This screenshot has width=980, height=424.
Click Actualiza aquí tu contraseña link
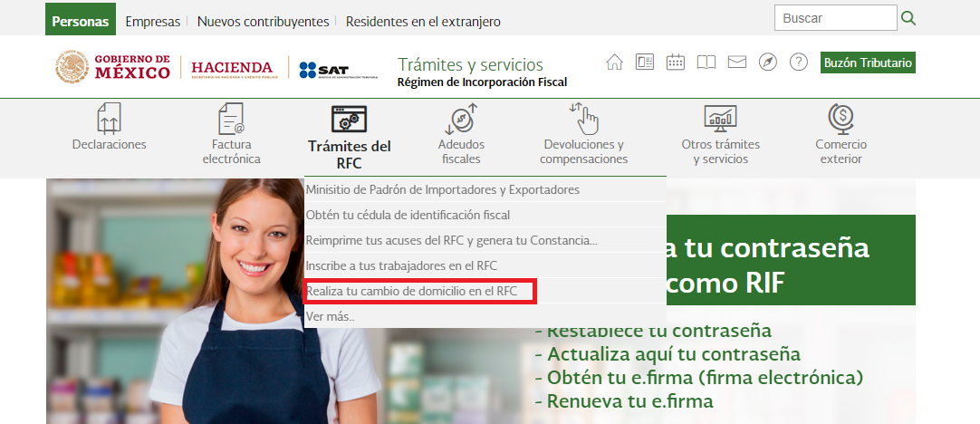[x=668, y=354]
